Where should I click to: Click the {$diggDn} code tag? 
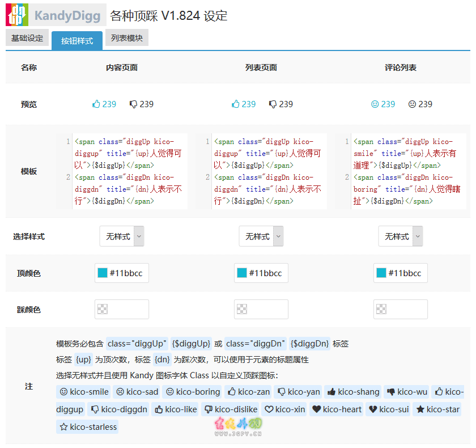pyautogui.click(x=309, y=344)
